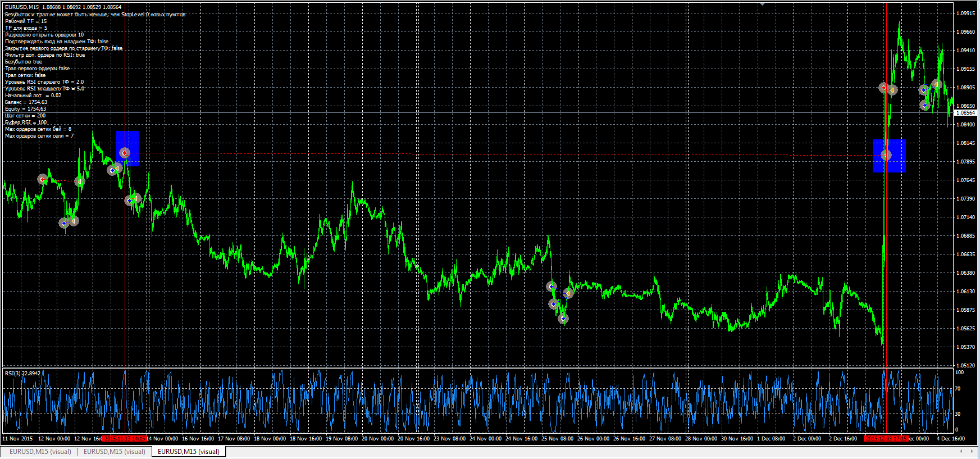Viewport: 980px width, 459px height.
Task: Click the 'Буфер RSI = 100' text
Action: (x=26, y=122)
